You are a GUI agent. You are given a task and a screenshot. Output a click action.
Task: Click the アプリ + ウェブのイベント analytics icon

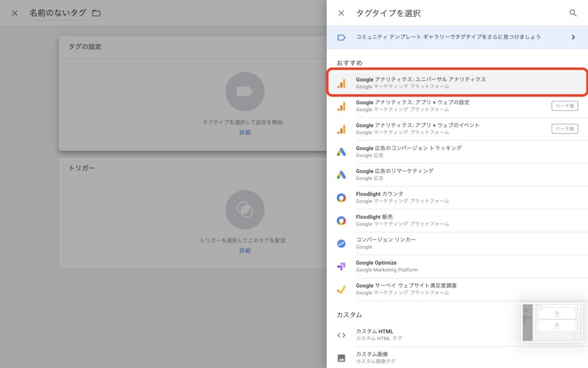(341, 129)
